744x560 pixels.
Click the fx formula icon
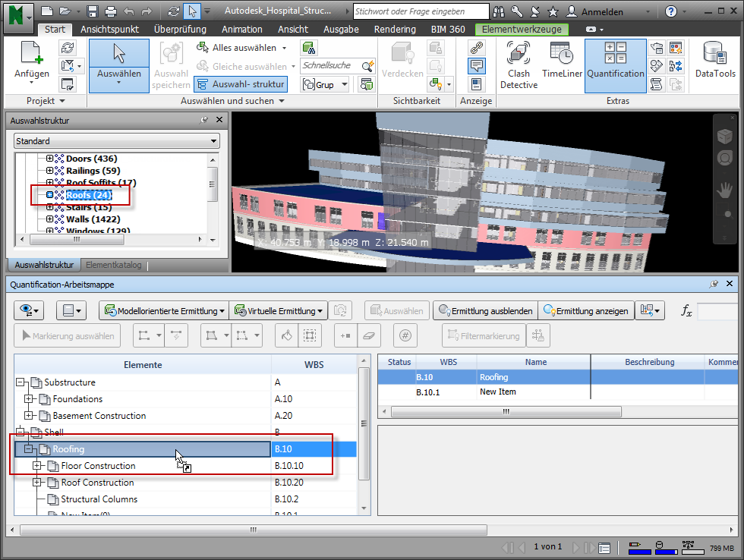point(686,310)
